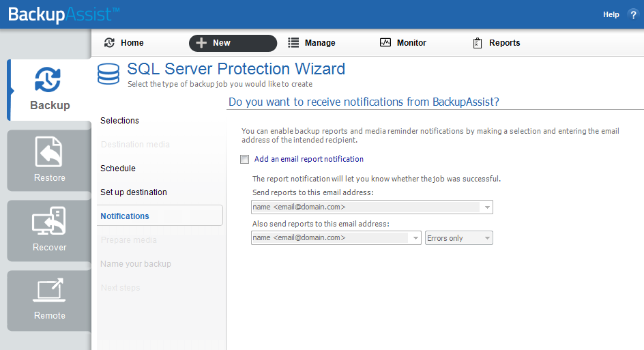Select the Notifications wizard step

160,216
